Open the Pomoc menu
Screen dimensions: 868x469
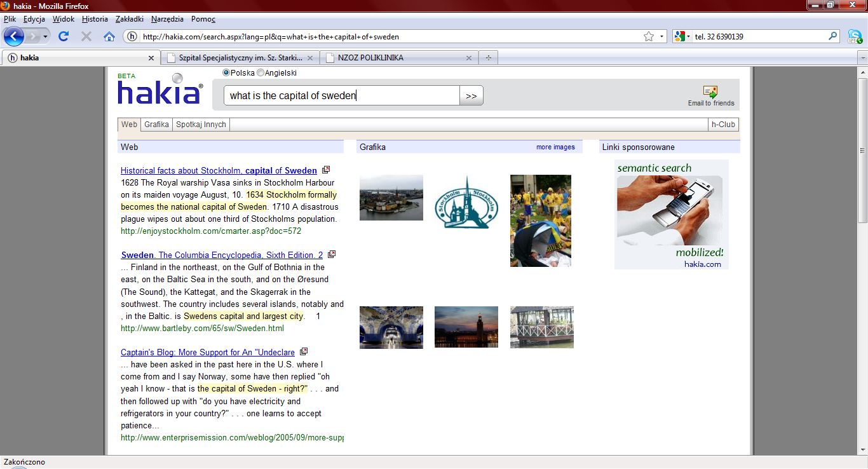[203, 19]
